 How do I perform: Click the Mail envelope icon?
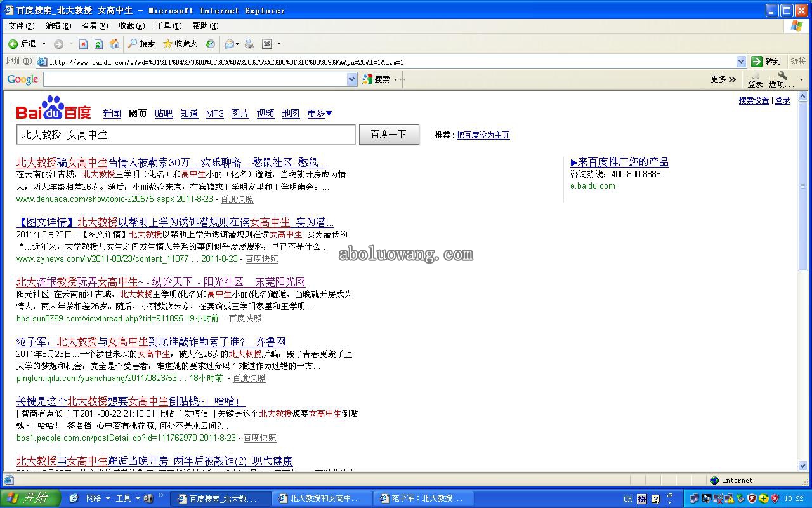(x=230, y=44)
